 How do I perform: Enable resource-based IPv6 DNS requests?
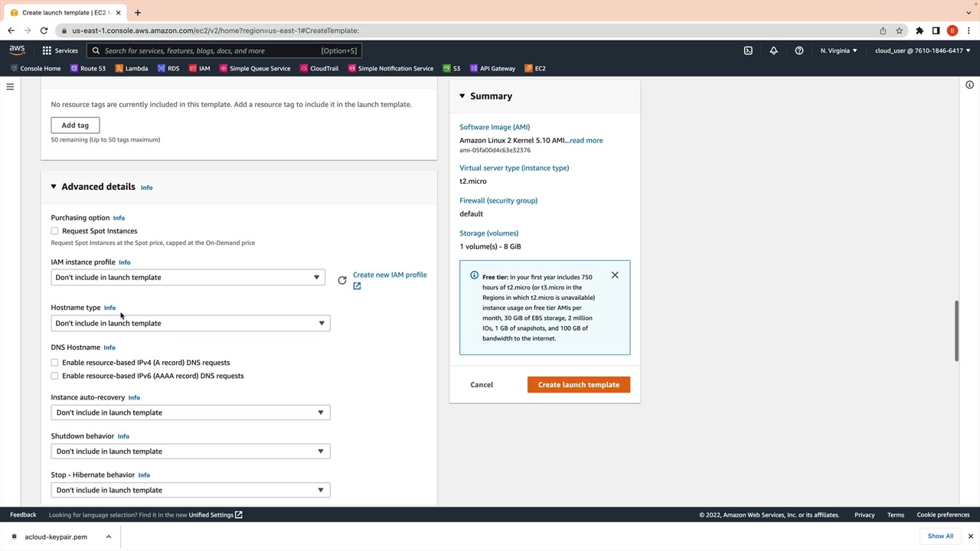tap(54, 376)
